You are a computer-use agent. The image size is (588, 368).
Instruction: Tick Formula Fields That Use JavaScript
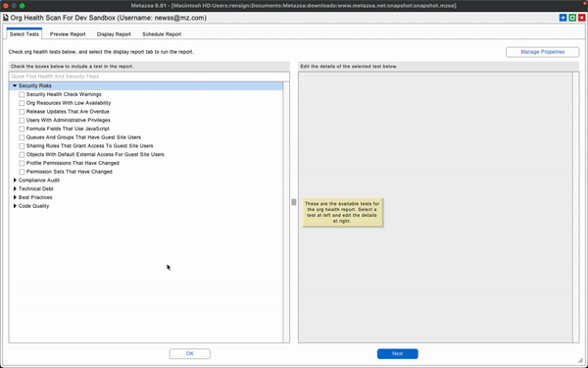22,129
